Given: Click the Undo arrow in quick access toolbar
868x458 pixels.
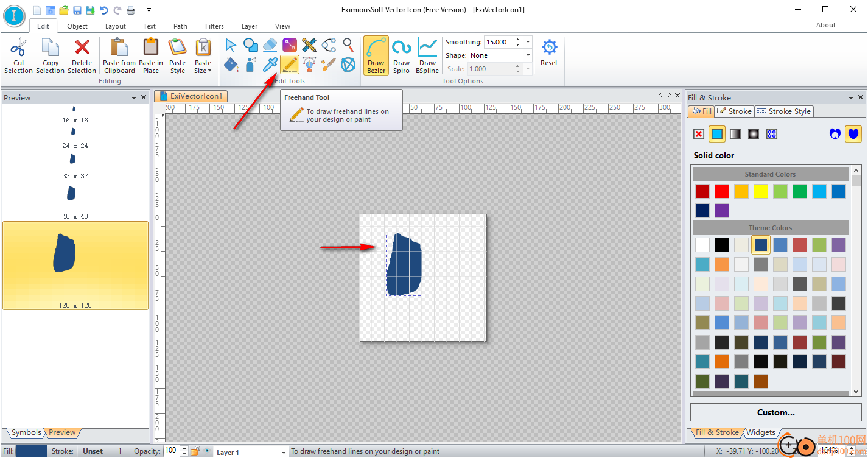Looking at the screenshot, I should (104, 10).
